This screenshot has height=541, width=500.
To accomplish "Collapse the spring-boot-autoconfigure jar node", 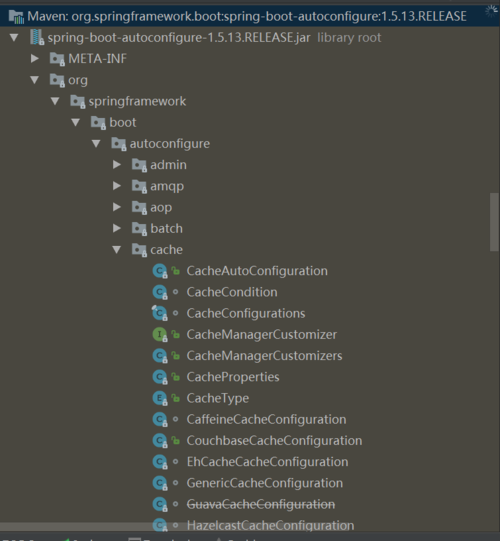I will [14, 37].
